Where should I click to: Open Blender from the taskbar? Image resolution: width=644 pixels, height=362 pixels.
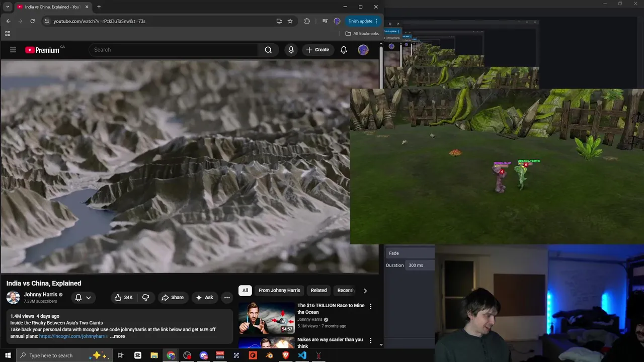(269, 355)
